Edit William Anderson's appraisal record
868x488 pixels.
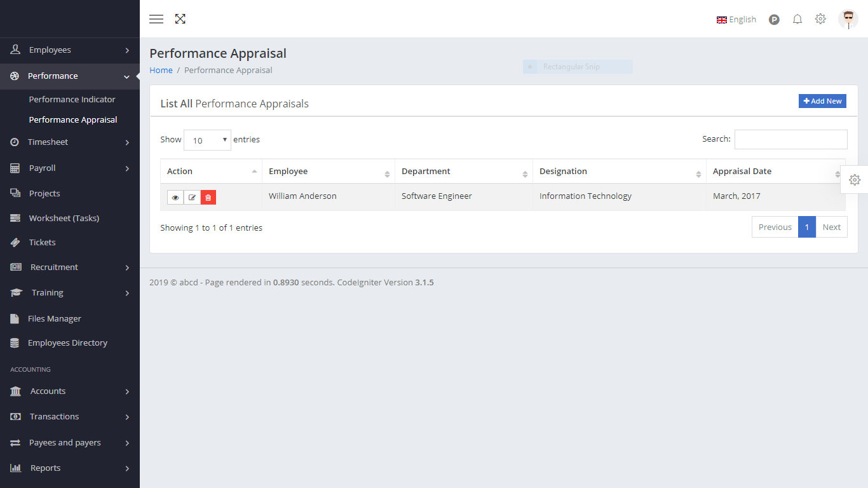click(x=192, y=198)
